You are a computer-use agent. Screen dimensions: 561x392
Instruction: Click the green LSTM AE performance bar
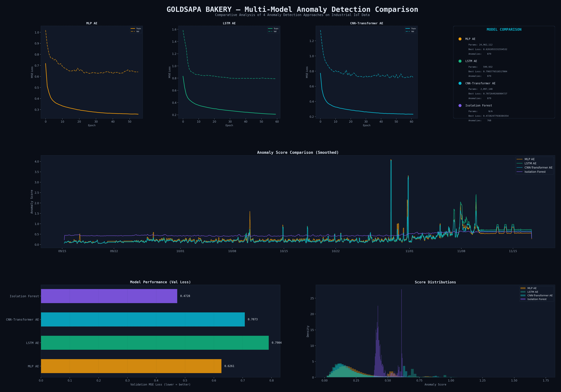click(155, 343)
